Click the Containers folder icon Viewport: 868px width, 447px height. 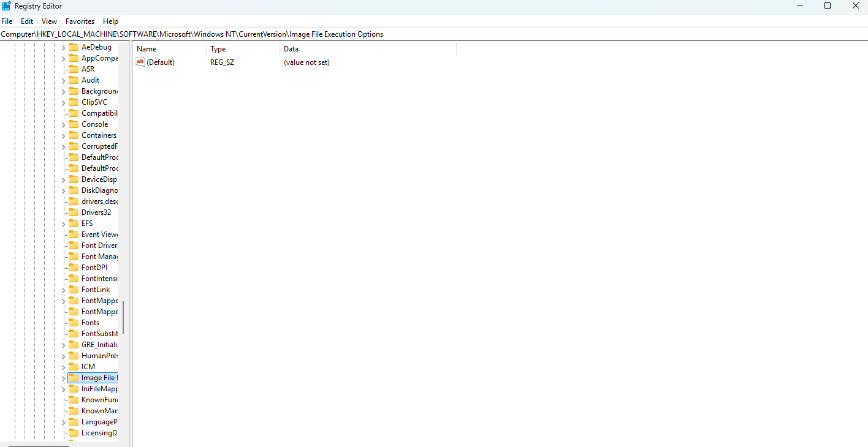click(x=74, y=135)
